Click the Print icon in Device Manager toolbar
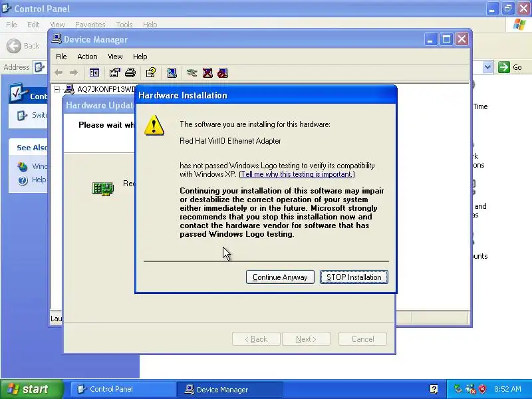 pos(130,72)
